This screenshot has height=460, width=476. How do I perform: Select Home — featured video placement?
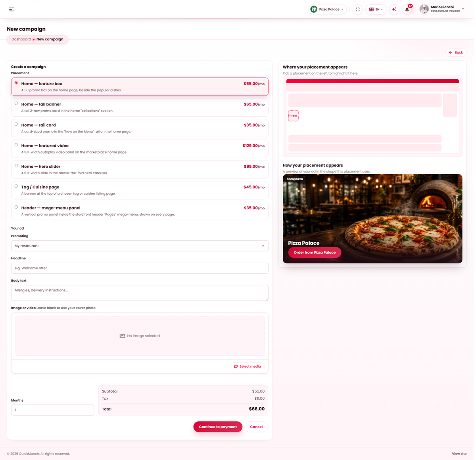pos(140,149)
